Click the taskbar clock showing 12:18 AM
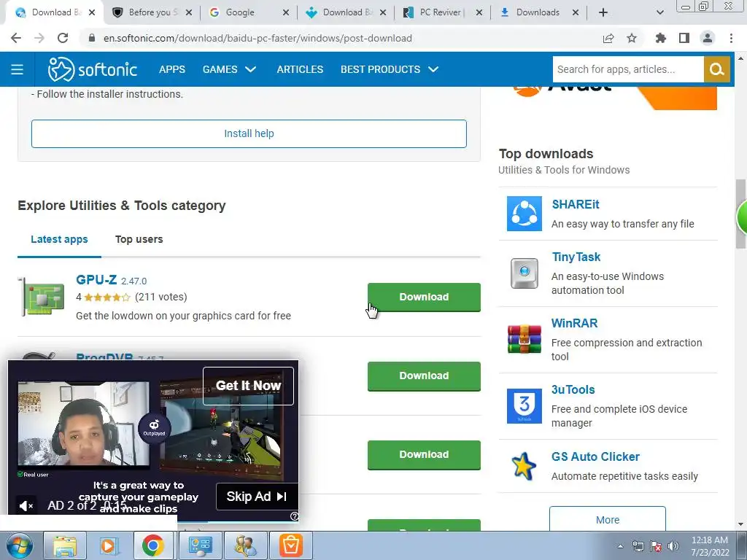The image size is (747, 560). point(710,546)
